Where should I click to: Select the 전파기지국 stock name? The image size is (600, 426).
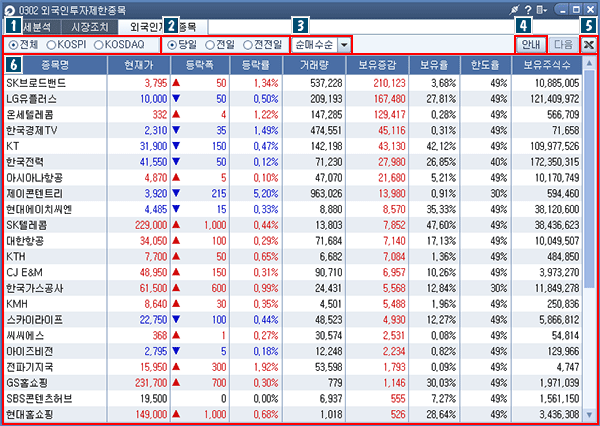[x=30, y=367]
